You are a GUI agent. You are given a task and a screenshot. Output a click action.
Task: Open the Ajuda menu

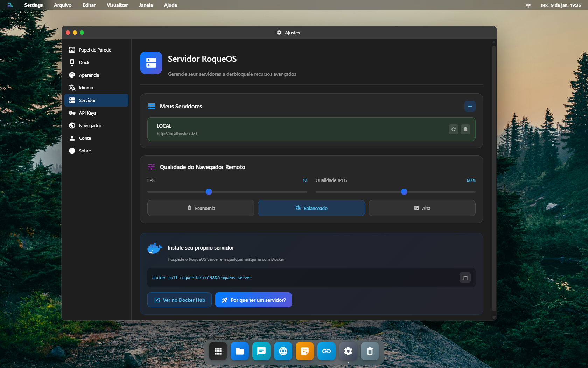tap(170, 5)
